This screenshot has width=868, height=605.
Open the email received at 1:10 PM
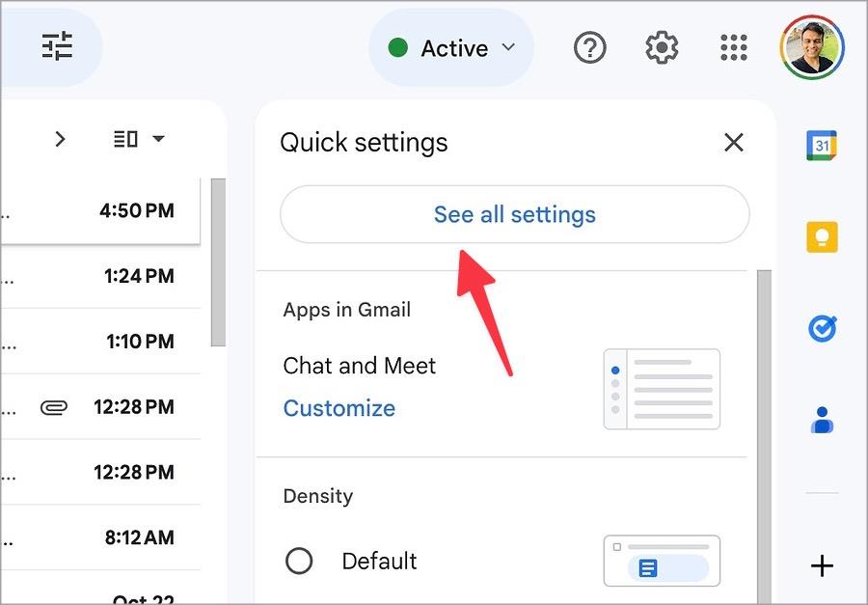(100, 342)
